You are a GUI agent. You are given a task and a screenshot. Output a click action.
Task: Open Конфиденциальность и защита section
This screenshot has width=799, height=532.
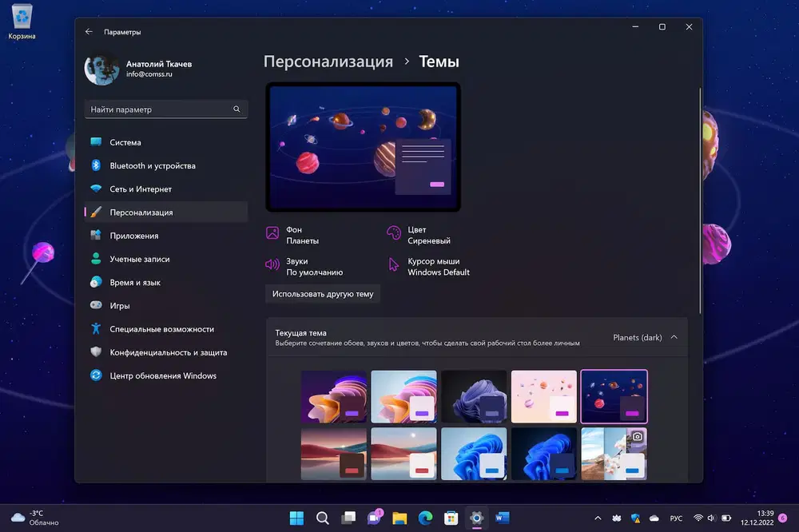pyautogui.click(x=166, y=352)
